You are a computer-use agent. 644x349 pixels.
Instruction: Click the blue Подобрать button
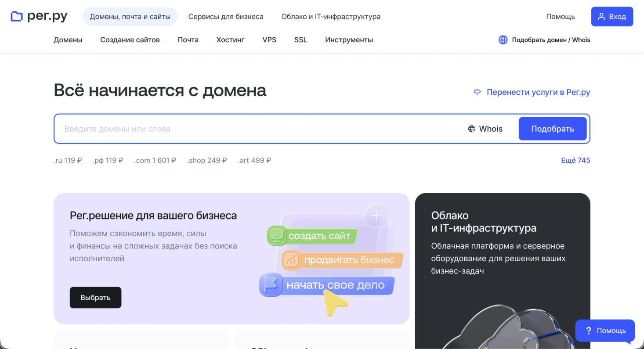(x=553, y=129)
